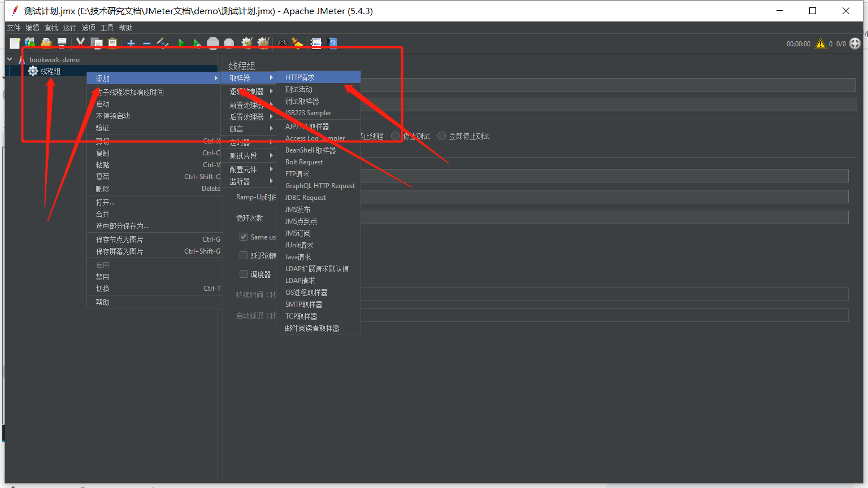
Task: Click the 循环次数 input field
Action: click(x=605, y=217)
